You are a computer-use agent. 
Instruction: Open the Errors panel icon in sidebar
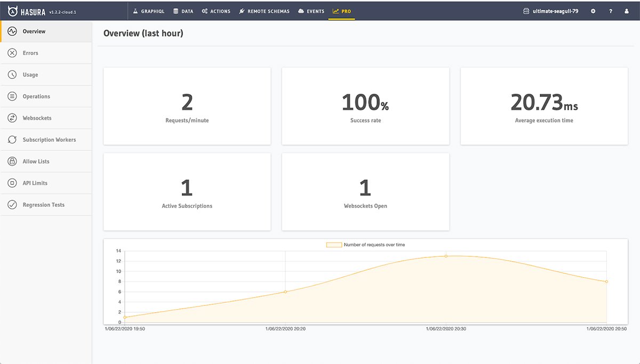(13, 53)
